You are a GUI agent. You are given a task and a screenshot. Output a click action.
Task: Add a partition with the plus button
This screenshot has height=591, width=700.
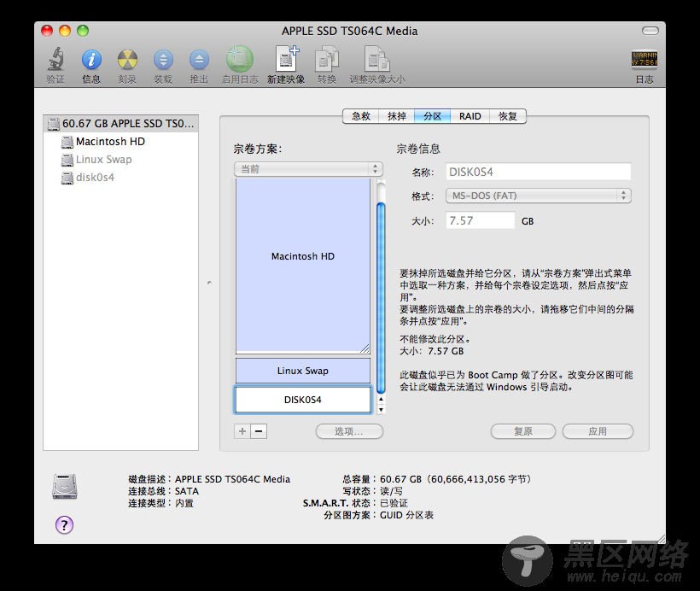pos(242,431)
